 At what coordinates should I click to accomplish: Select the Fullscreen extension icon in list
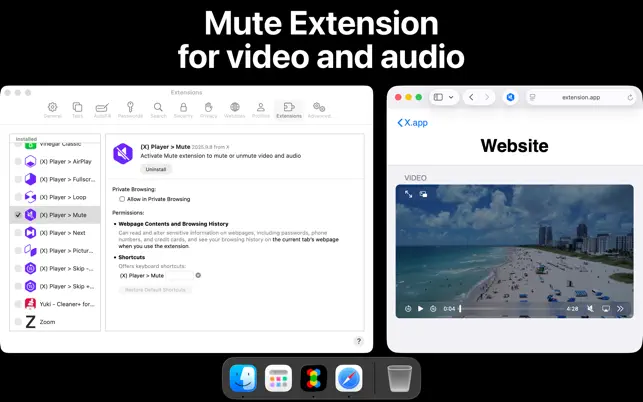point(30,179)
